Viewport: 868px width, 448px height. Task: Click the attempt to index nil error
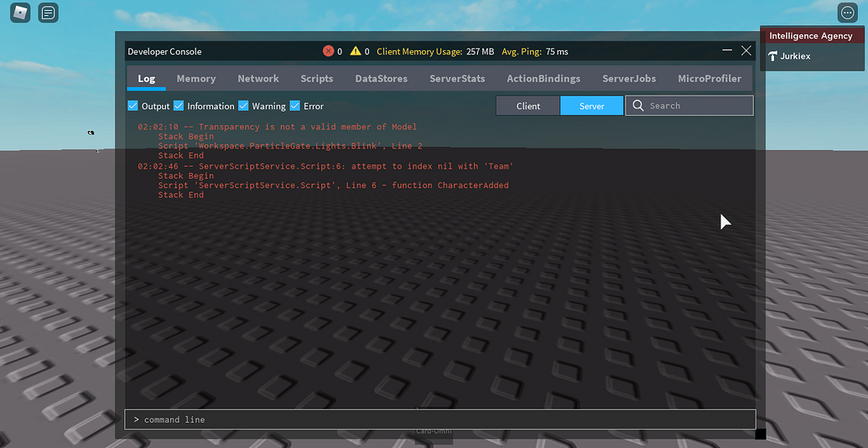pyautogui.click(x=326, y=165)
